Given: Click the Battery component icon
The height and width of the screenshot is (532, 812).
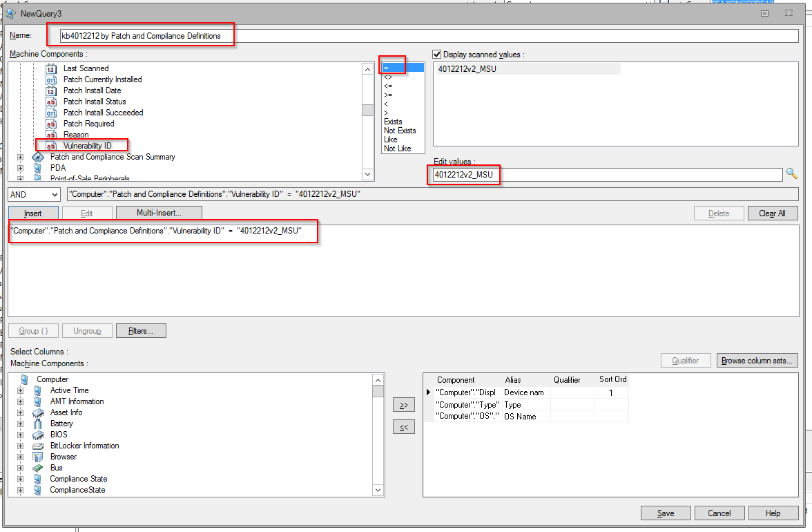Looking at the screenshot, I should tap(38, 424).
